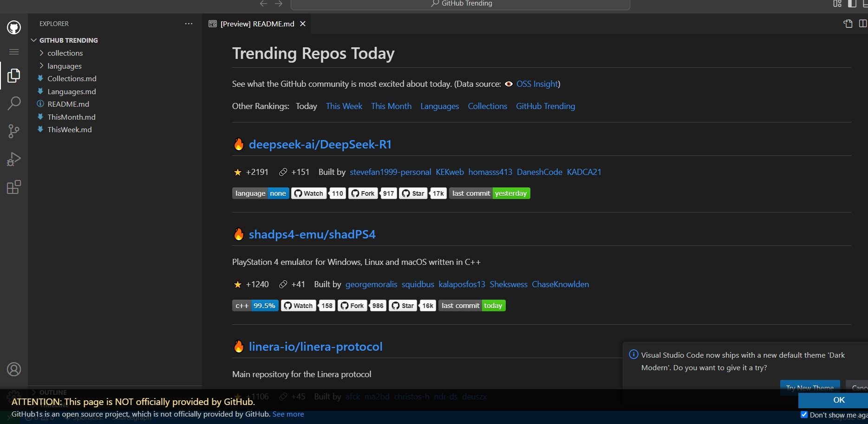This screenshot has height=424, width=868.
Task: Click the C++ 99.5% badge
Action: pyautogui.click(x=255, y=306)
